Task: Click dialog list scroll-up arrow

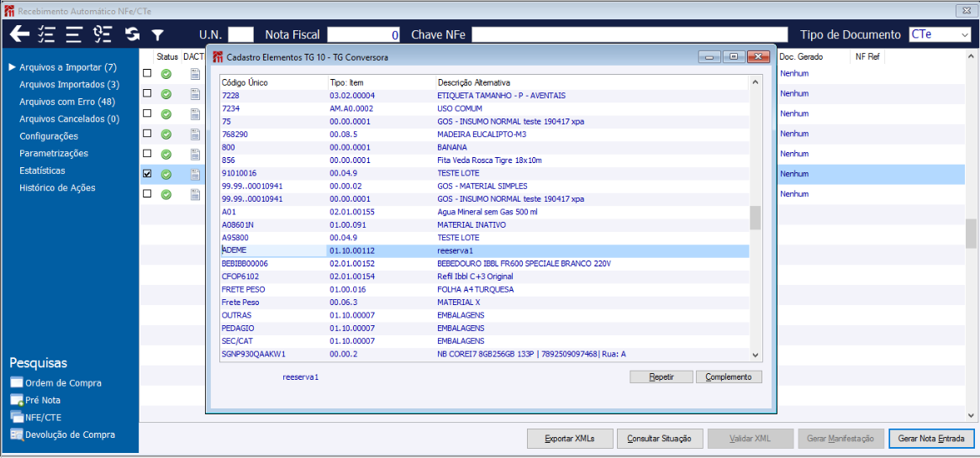Action: point(755,82)
